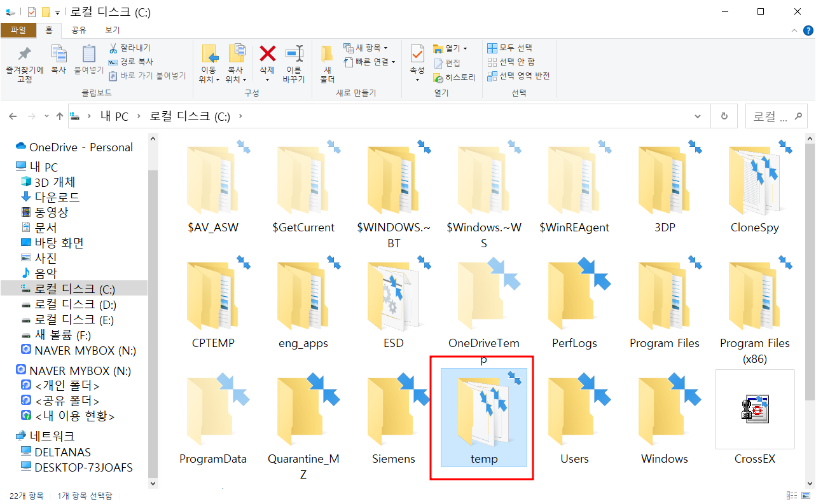
Task: Open the 파일 File menu
Action: tap(18, 30)
